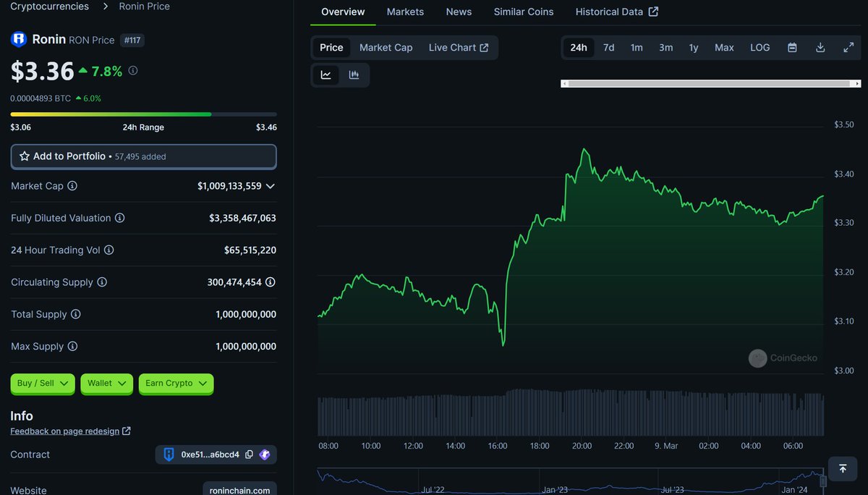
Task: Go to Cryptocurrencies breadcrumb link
Action: [49, 6]
